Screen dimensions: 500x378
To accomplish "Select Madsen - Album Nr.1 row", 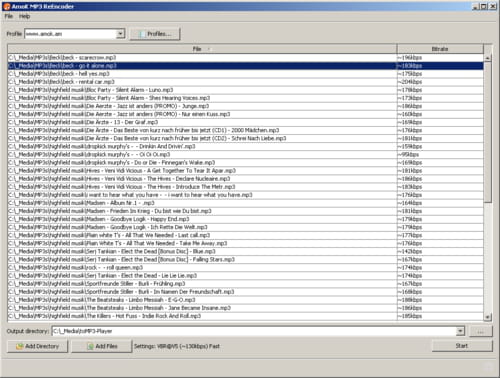I will coord(245,203).
